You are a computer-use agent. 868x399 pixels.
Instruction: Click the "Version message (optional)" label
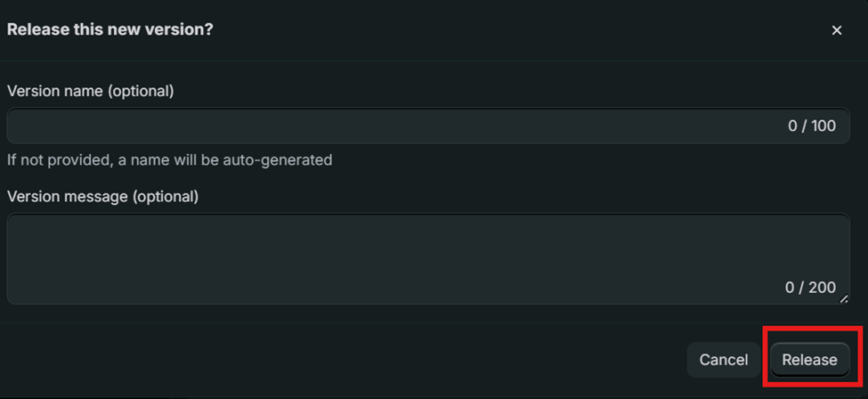click(102, 196)
